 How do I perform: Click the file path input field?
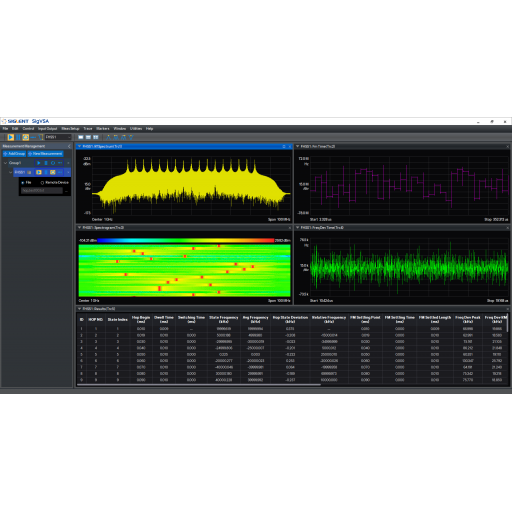[42, 191]
